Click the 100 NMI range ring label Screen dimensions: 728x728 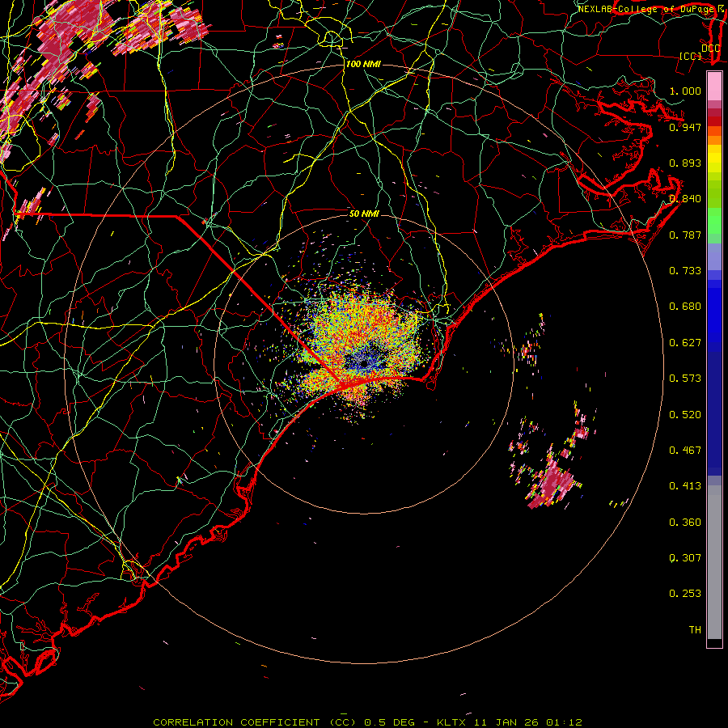(363, 64)
